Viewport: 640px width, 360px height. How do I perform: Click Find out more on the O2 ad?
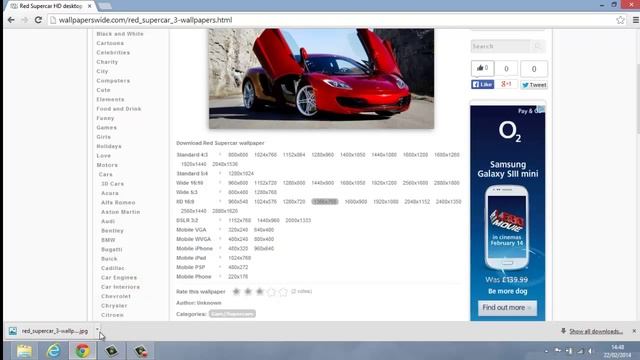(x=507, y=308)
